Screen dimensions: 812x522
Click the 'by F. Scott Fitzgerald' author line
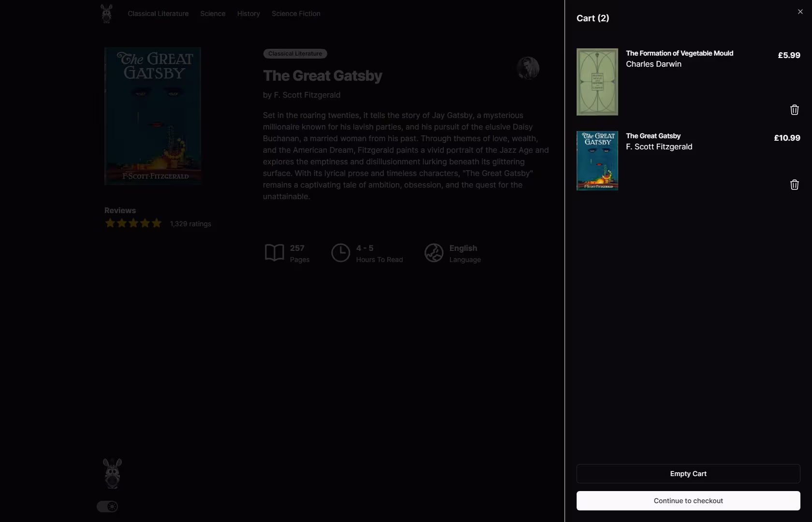(x=302, y=95)
